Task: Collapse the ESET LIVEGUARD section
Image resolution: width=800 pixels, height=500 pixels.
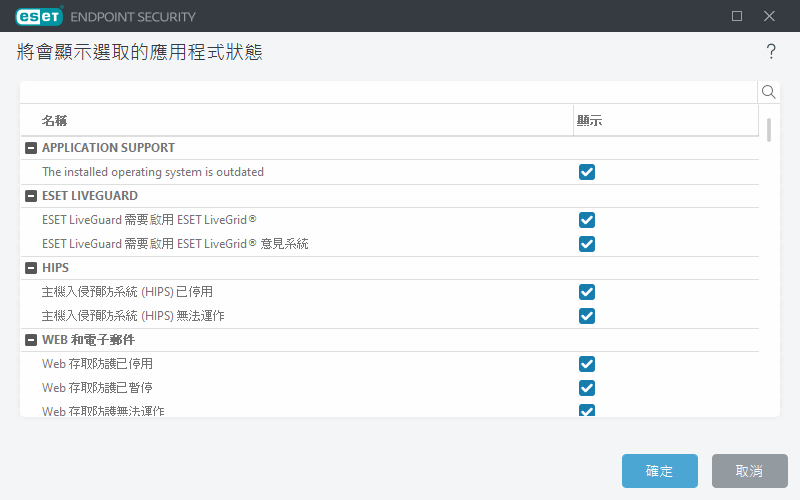Action: click(x=31, y=196)
